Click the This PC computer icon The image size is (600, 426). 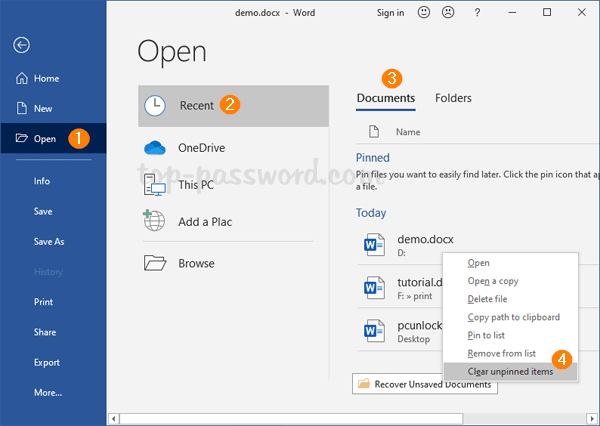pyautogui.click(x=154, y=185)
